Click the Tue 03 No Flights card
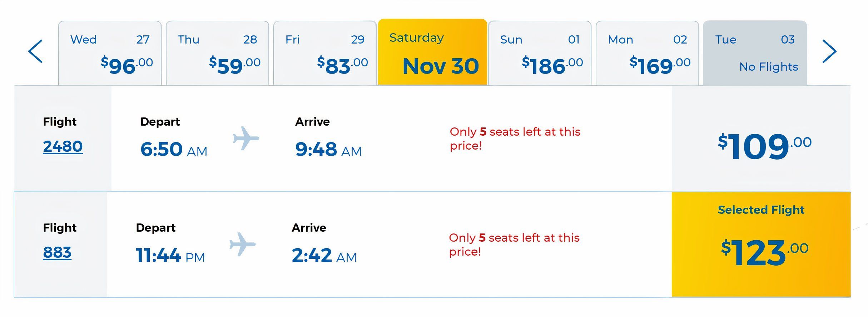The width and height of the screenshot is (868, 317). pos(755,52)
